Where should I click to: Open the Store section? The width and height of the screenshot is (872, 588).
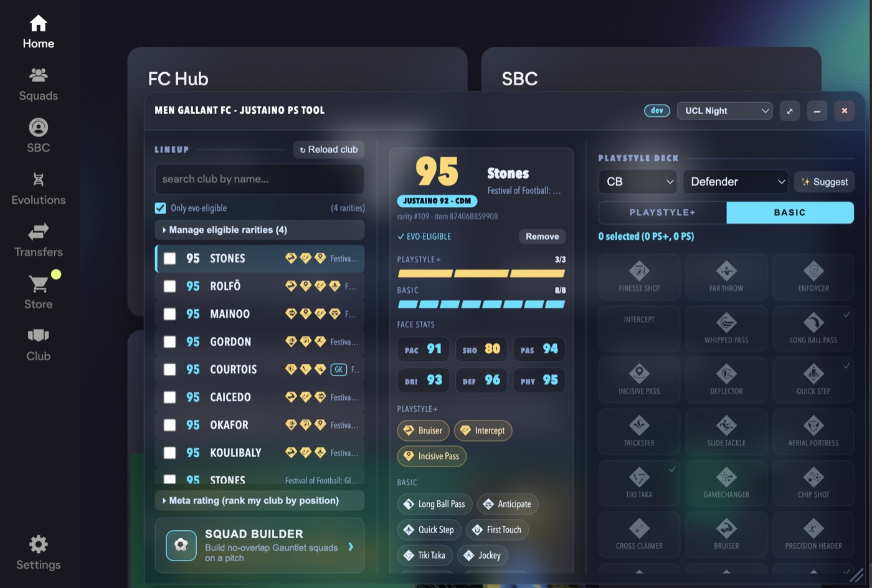[x=38, y=292]
